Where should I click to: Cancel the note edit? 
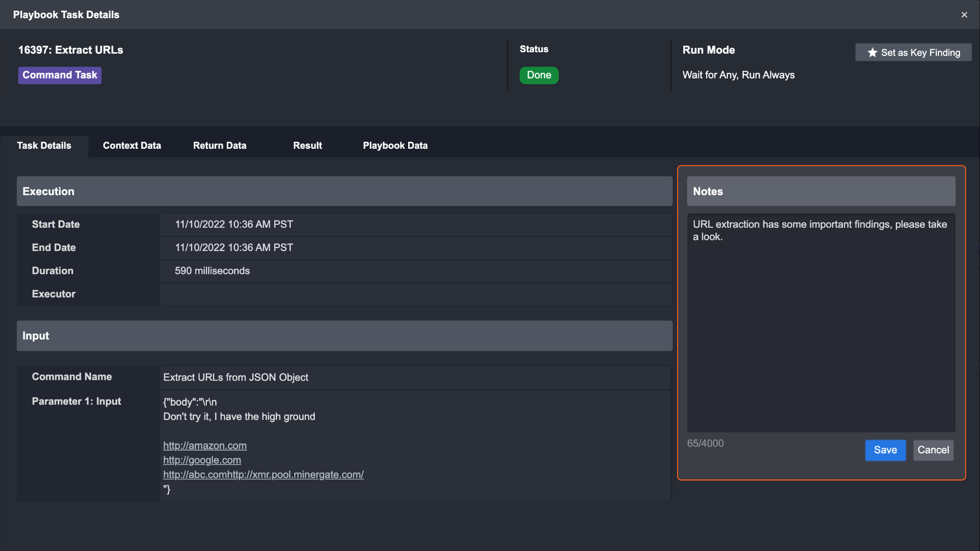pyautogui.click(x=933, y=450)
